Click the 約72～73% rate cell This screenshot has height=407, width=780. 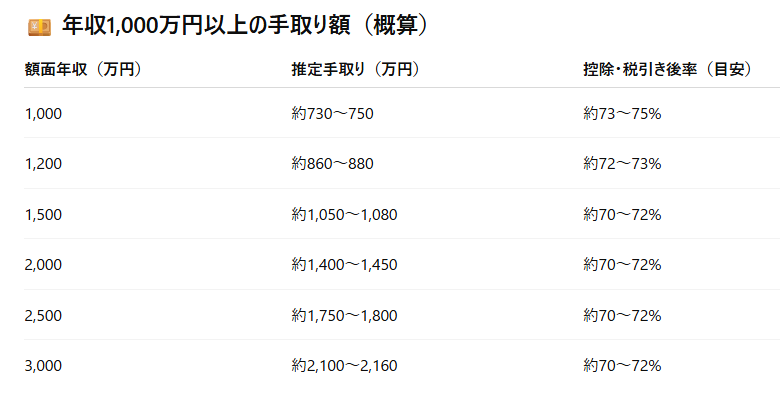click(x=622, y=164)
